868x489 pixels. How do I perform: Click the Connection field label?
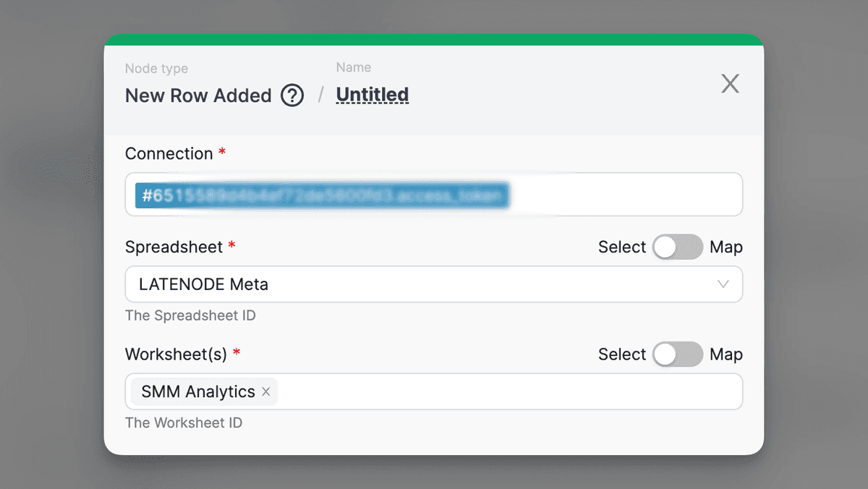click(169, 154)
